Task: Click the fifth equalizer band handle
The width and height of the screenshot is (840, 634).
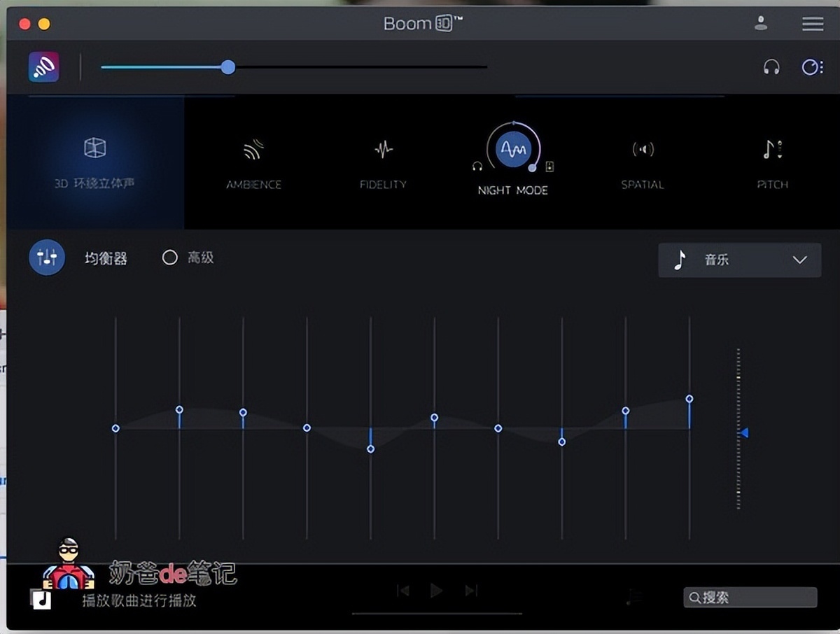Action: (370, 449)
